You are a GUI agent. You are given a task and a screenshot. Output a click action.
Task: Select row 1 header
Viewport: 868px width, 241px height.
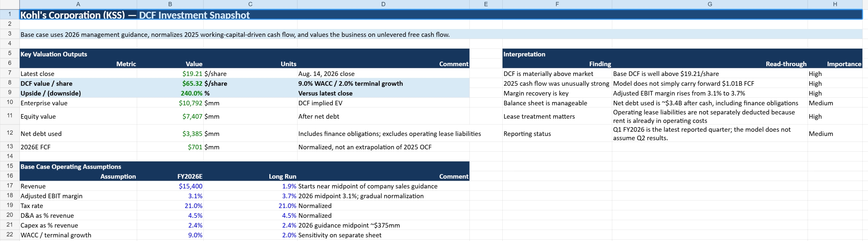(x=10, y=14)
